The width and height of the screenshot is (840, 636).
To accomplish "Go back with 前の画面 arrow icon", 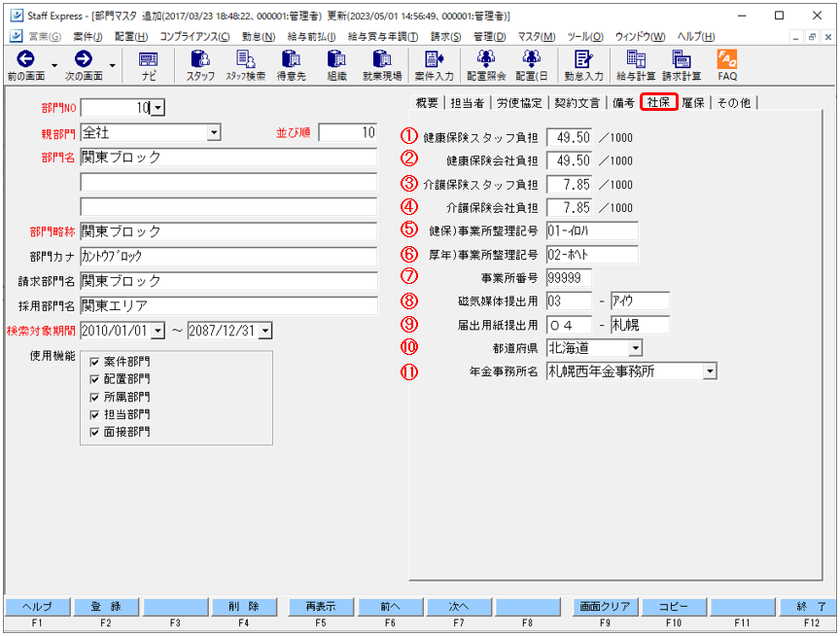I will coord(25,58).
